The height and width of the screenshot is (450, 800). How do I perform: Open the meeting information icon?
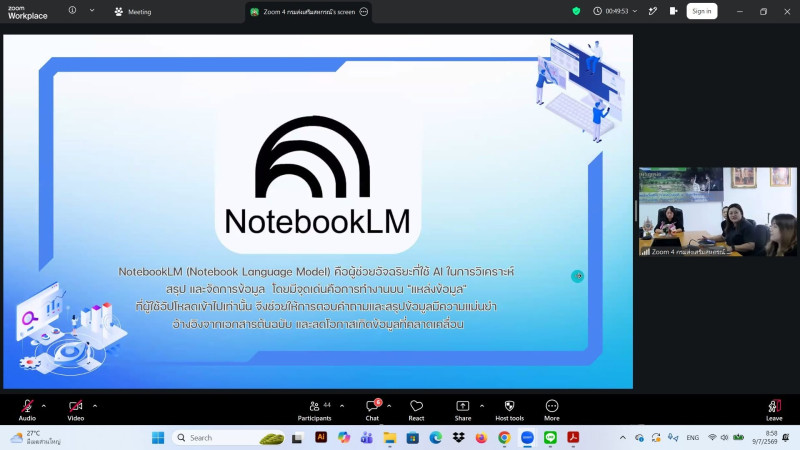(72, 10)
